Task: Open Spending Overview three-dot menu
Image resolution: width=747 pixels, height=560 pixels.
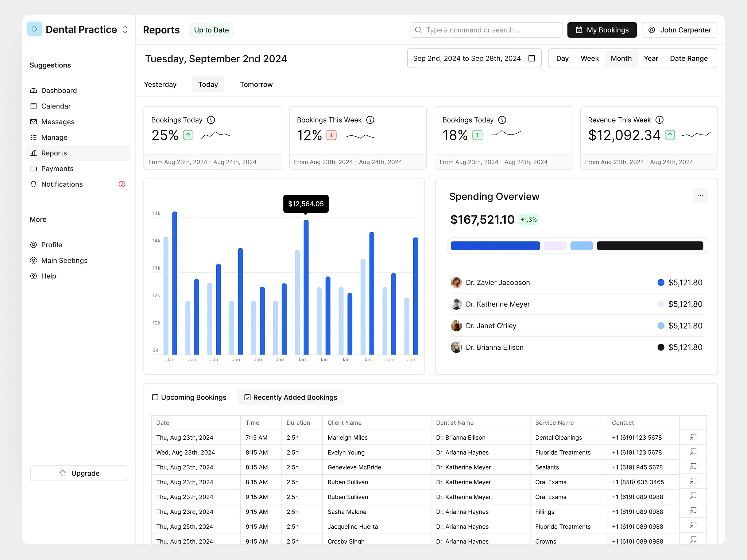Action: pyautogui.click(x=700, y=196)
